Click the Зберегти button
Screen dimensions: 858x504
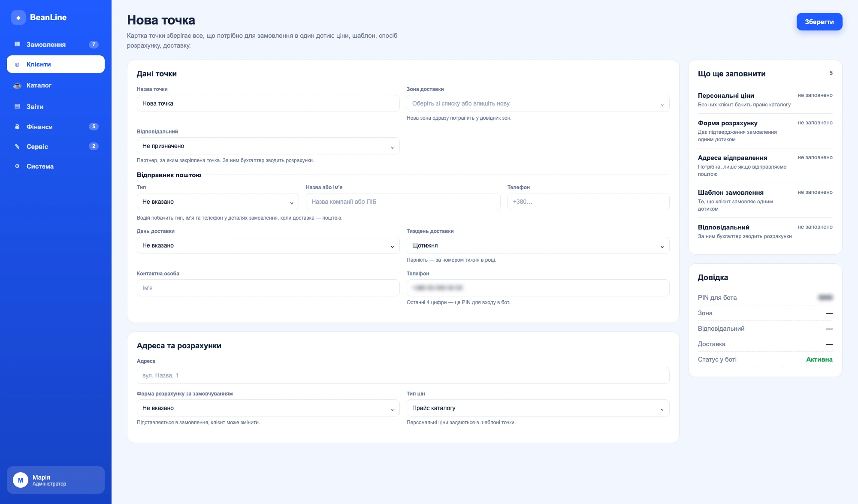pos(819,22)
